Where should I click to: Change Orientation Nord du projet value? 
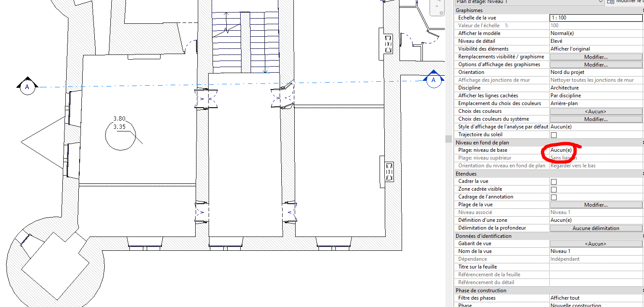pyautogui.click(x=596, y=72)
